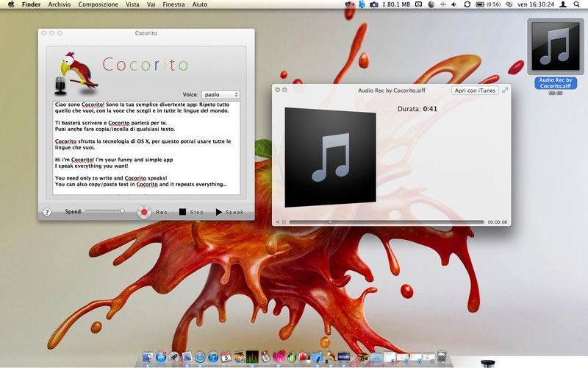Click the audio preview progress bar
Screen dimensions: 588x368
pyautogui.click(x=387, y=222)
